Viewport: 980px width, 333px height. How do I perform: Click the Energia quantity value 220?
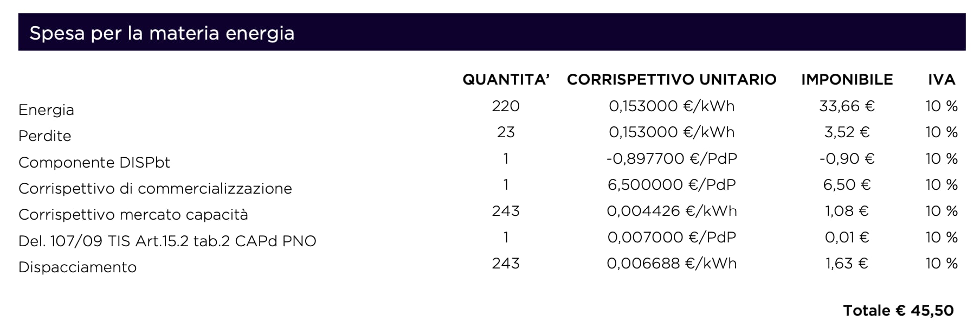click(506, 106)
